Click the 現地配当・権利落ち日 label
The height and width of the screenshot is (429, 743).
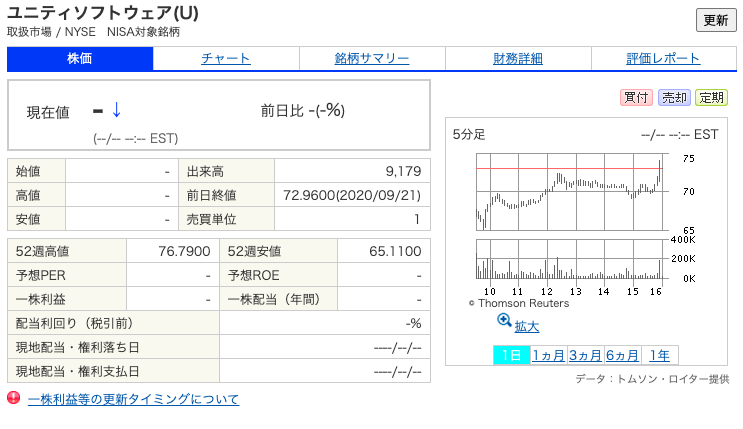pos(78,347)
